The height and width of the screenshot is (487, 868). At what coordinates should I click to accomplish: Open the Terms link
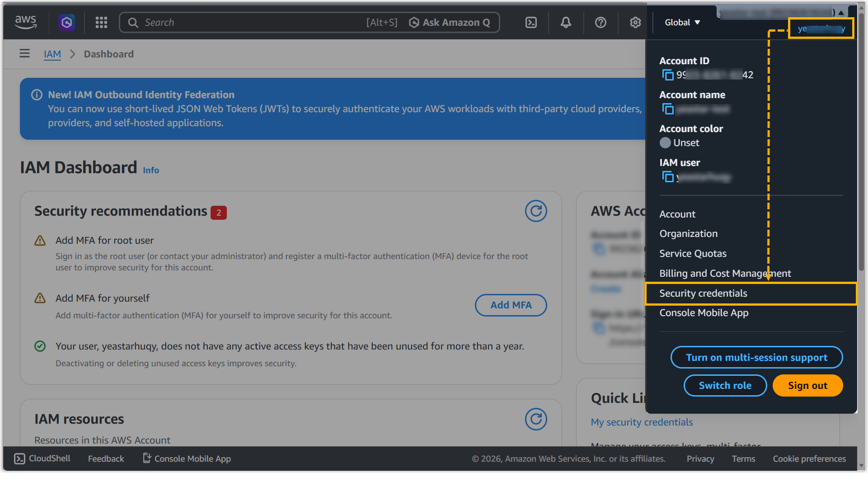[743, 459]
